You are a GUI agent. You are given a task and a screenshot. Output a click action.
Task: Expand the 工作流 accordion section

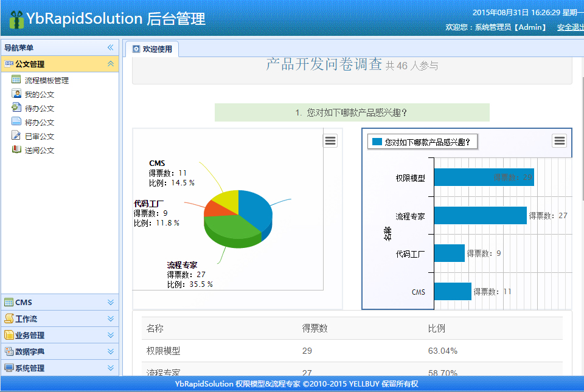pos(111,318)
